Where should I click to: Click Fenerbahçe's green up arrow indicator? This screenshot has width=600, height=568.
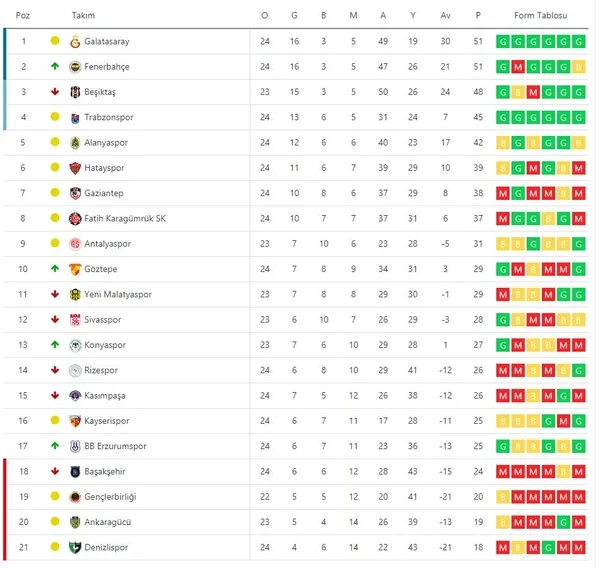click(x=54, y=67)
